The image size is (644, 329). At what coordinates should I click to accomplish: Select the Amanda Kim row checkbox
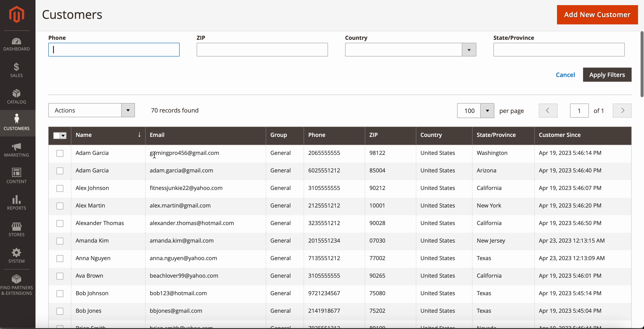(60, 241)
